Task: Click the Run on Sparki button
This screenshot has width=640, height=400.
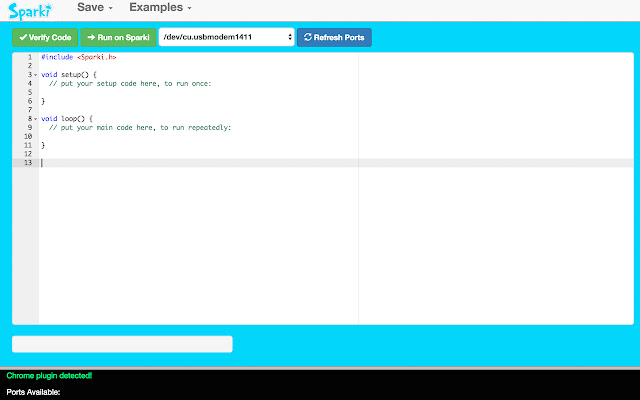Action: pos(118,38)
